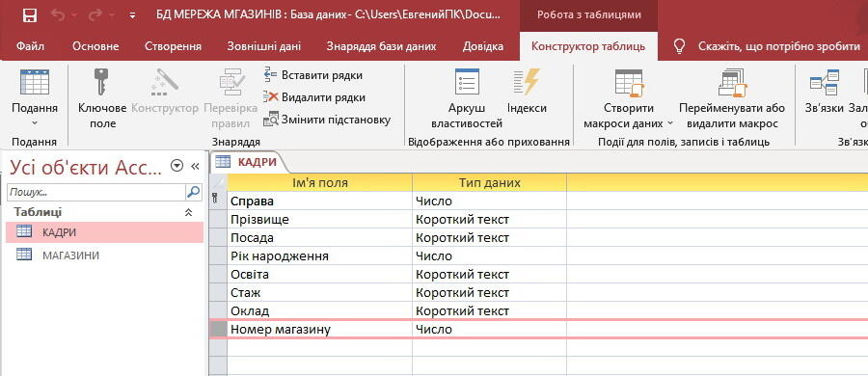Click the Стаж field name cell
The height and width of the screenshot is (376, 868).
pos(320,292)
